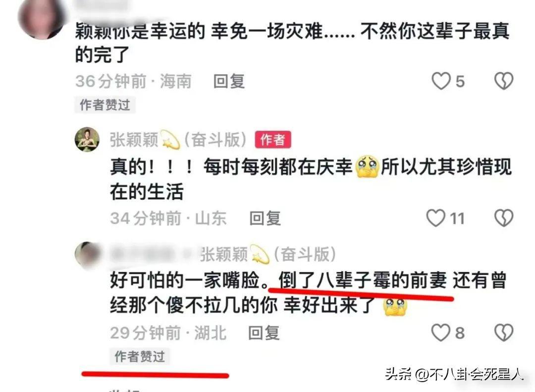The image size is (535, 392).
Task: Open 张颖颖 (奋斗版) author profile name
Action: point(178,140)
